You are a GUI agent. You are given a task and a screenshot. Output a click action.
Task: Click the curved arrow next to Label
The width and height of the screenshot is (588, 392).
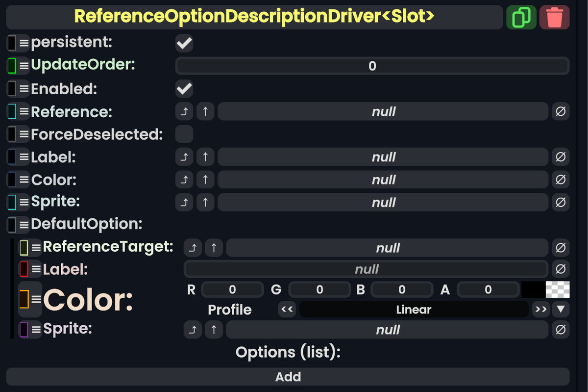point(185,157)
